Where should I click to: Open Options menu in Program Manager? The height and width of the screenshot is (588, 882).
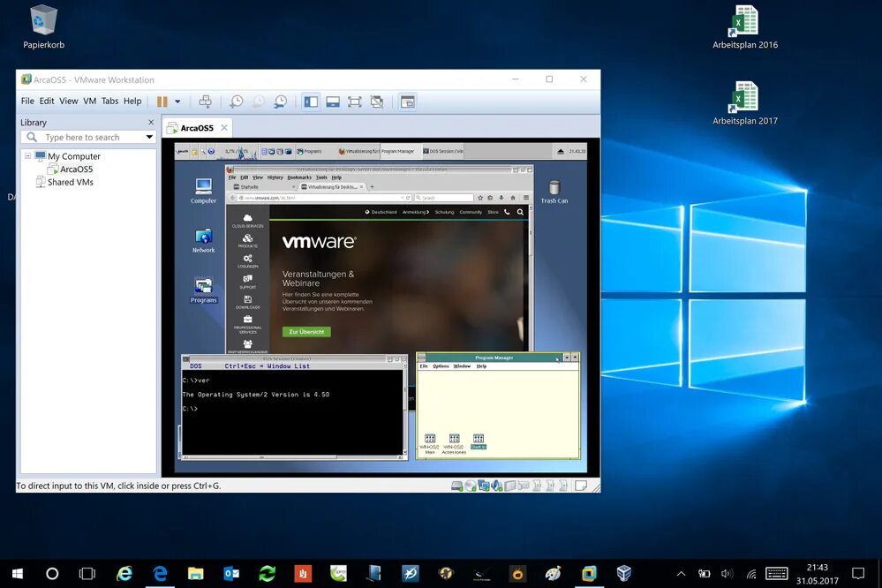coord(441,366)
